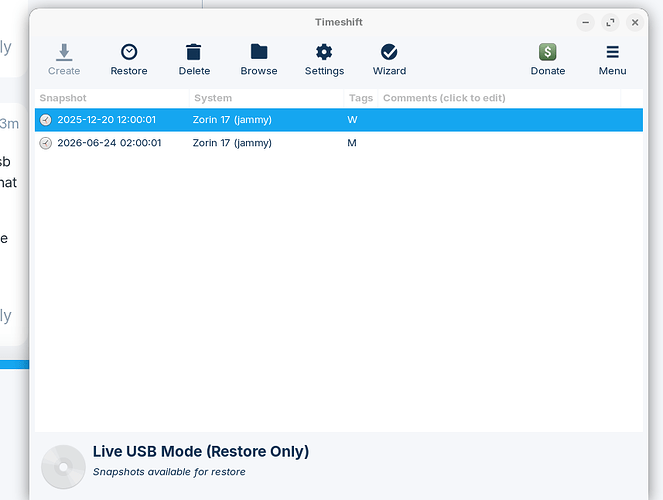Edit comment cell of the 2025-12-20 snapshot

tap(499, 120)
